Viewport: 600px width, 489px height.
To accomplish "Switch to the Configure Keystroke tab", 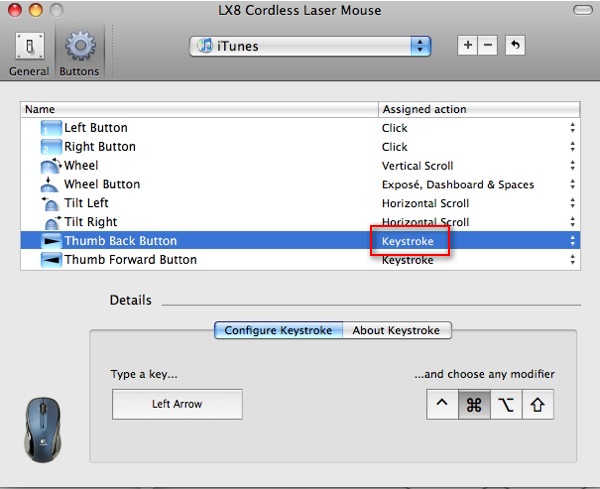I will [278, 330].
